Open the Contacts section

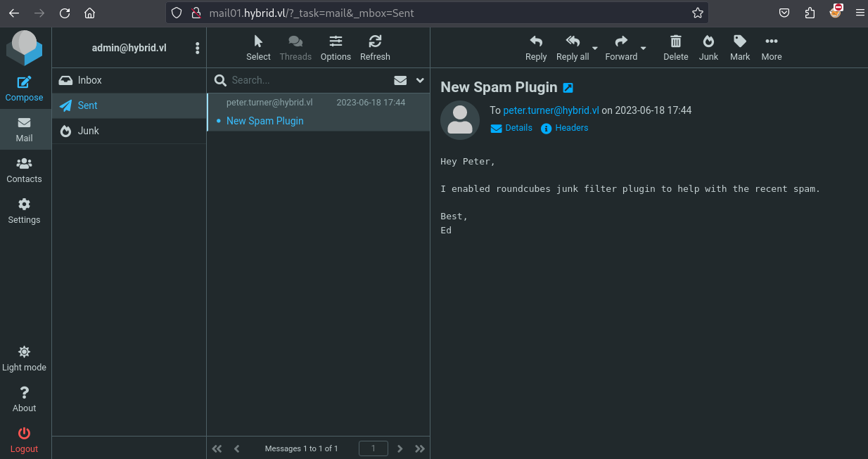coord(25,170)
